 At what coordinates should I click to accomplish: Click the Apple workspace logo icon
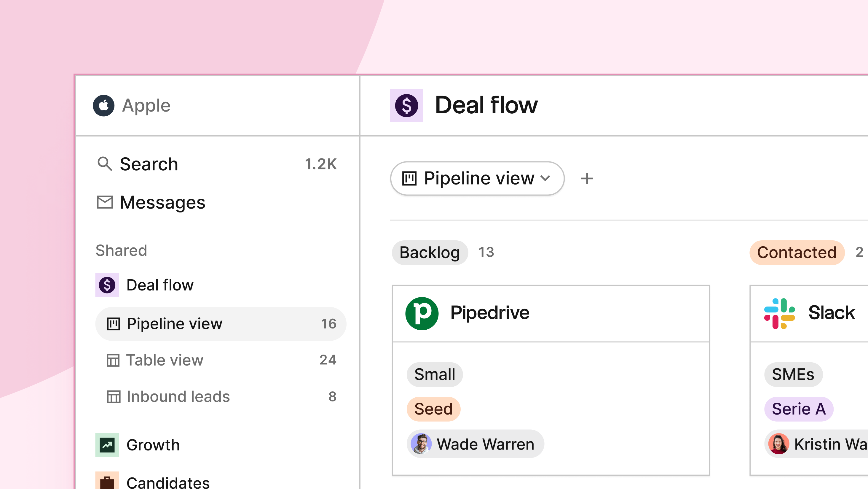tap(103, 106)
